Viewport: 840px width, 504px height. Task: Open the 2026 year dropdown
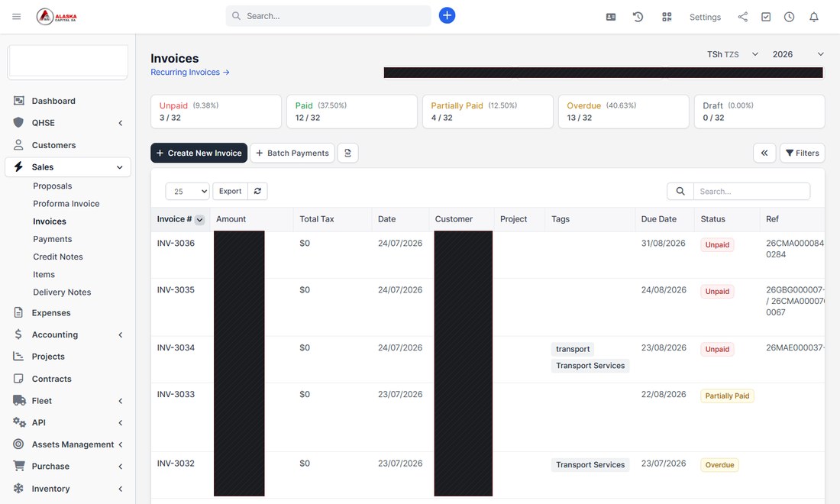click(x=798, y=54)
